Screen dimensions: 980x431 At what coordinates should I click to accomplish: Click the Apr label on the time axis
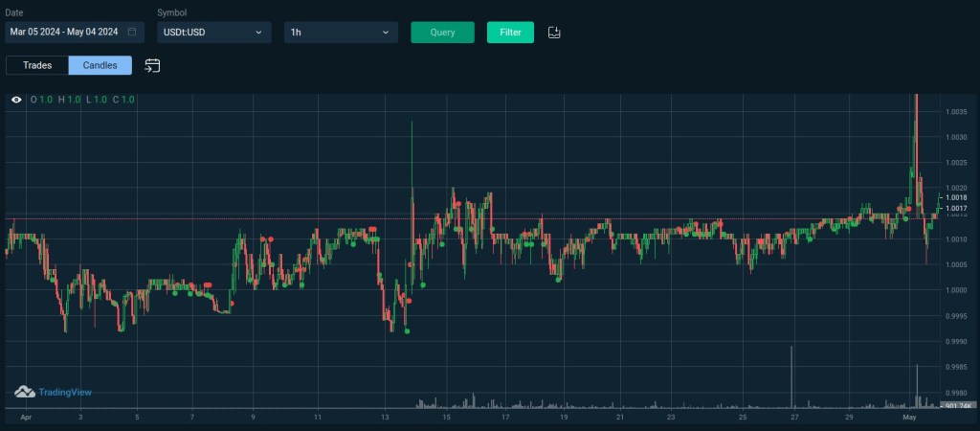[26, 419]
